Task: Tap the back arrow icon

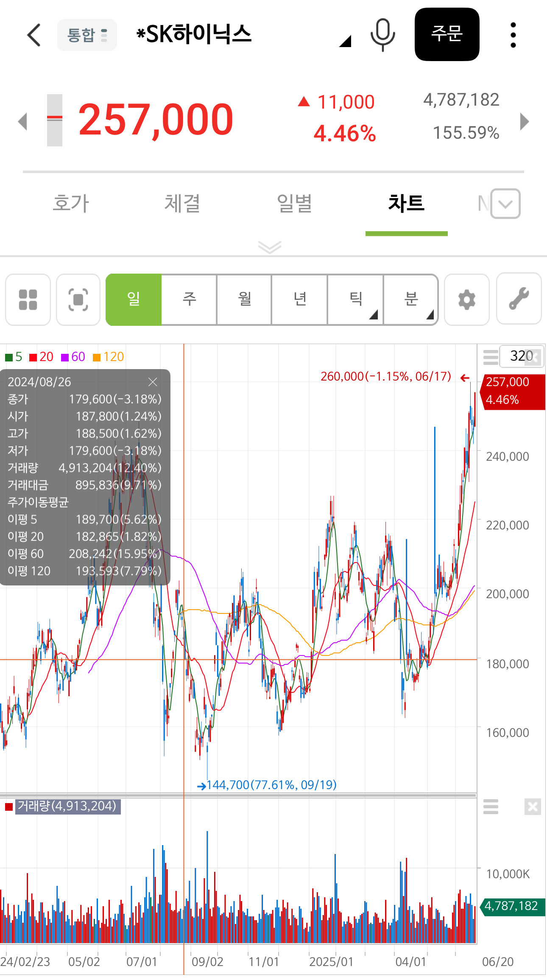Action: tap(34, 35)
